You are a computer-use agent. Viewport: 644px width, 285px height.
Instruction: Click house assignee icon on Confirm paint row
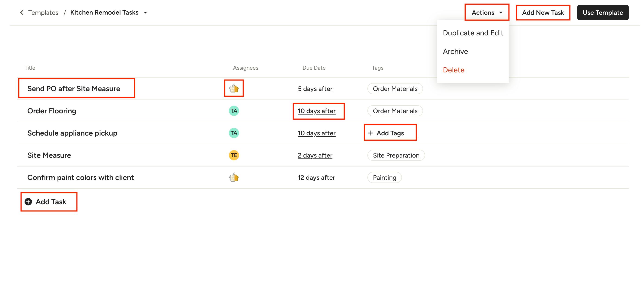tap(234, 177)
